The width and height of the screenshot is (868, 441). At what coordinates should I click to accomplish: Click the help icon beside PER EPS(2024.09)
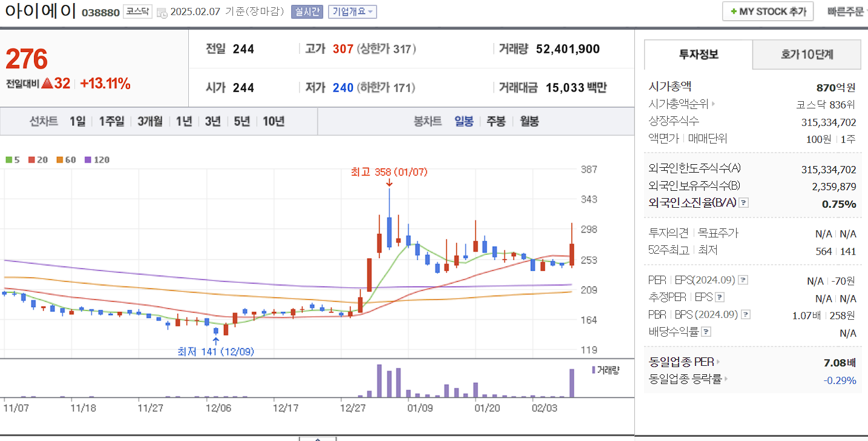click(743, 280)
